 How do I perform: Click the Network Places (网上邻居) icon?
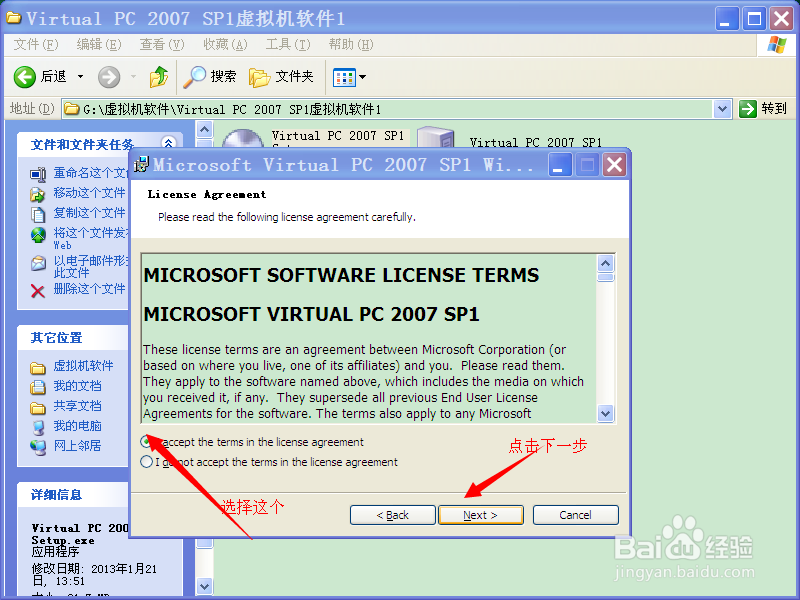pos(38,447)
